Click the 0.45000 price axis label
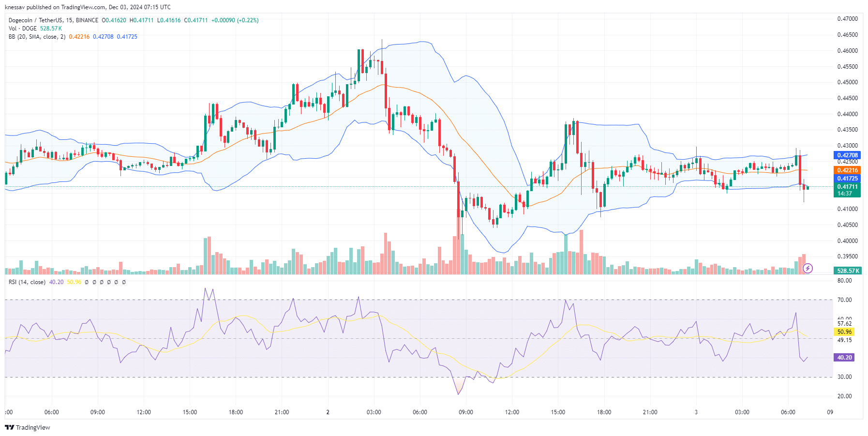Screen dimensions: 868x436 pyautogui.click(x=847, y=82)
